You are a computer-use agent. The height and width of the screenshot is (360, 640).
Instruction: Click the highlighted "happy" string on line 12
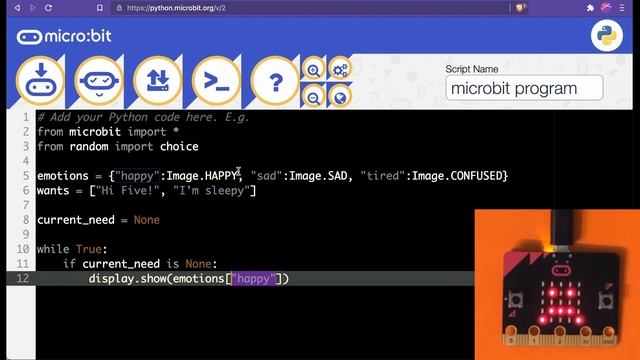pos(253,279)
